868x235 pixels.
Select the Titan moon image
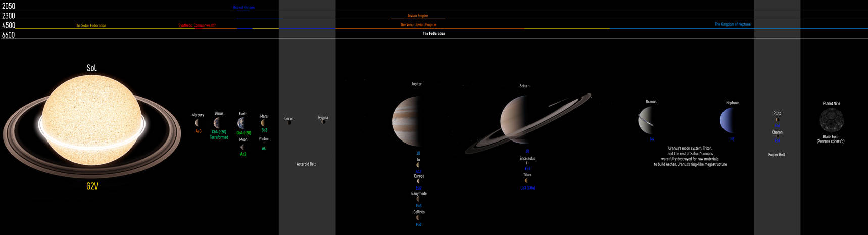(526, 180)
